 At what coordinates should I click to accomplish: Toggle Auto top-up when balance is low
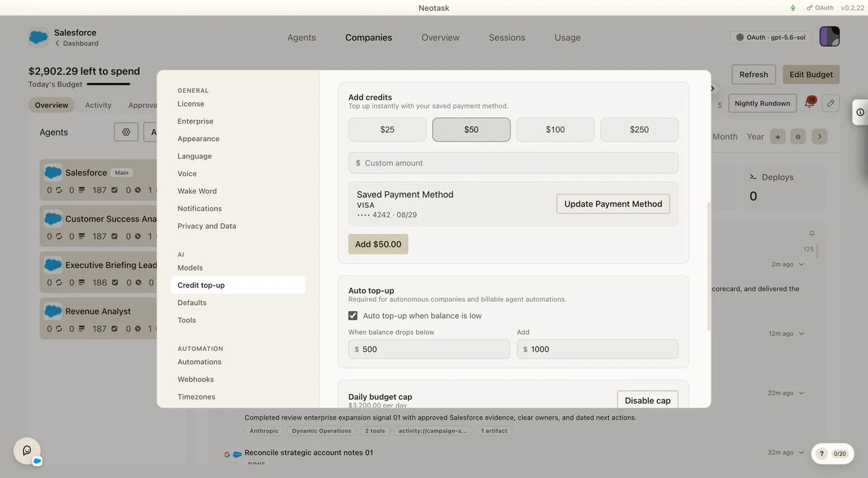353,315
